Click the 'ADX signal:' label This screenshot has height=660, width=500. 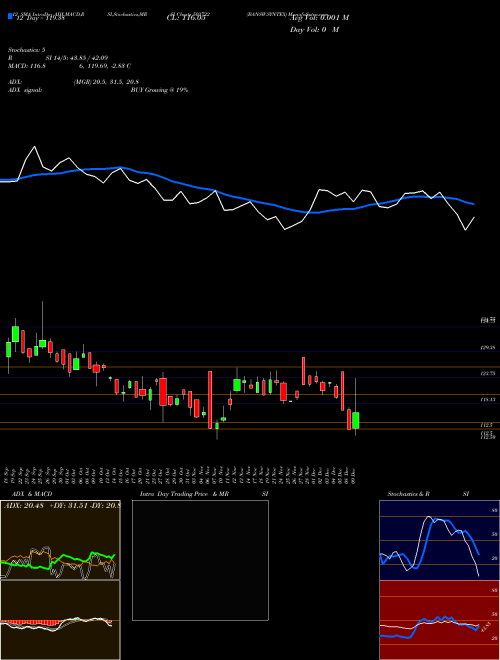tap(25, 90)
